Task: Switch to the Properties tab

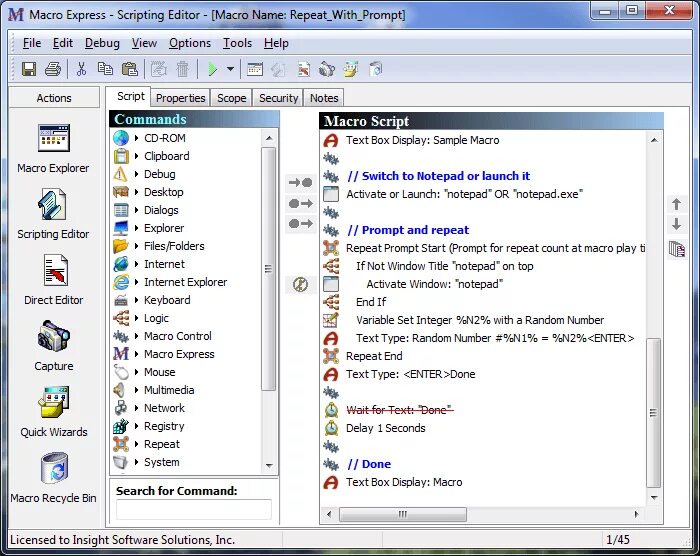Action: 180,98
